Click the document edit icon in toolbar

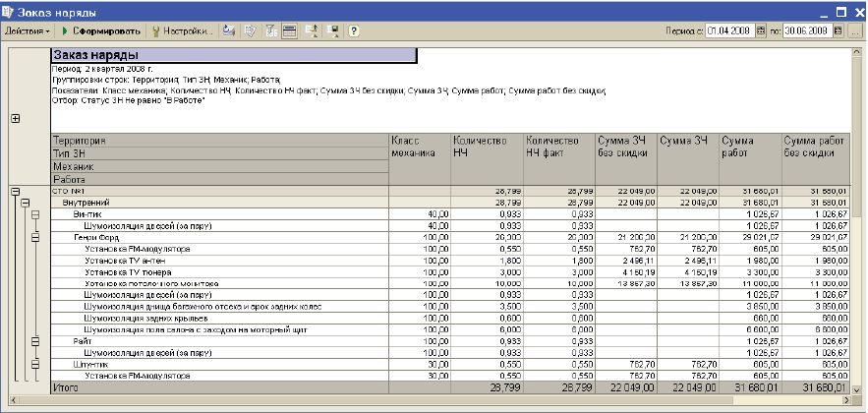249,31
